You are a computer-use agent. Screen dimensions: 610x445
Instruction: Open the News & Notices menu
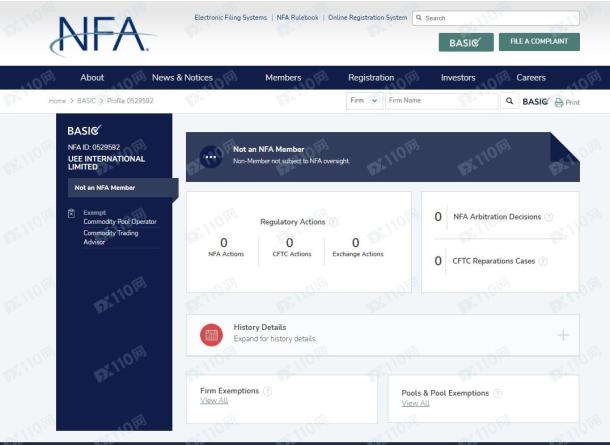(182, 77)
